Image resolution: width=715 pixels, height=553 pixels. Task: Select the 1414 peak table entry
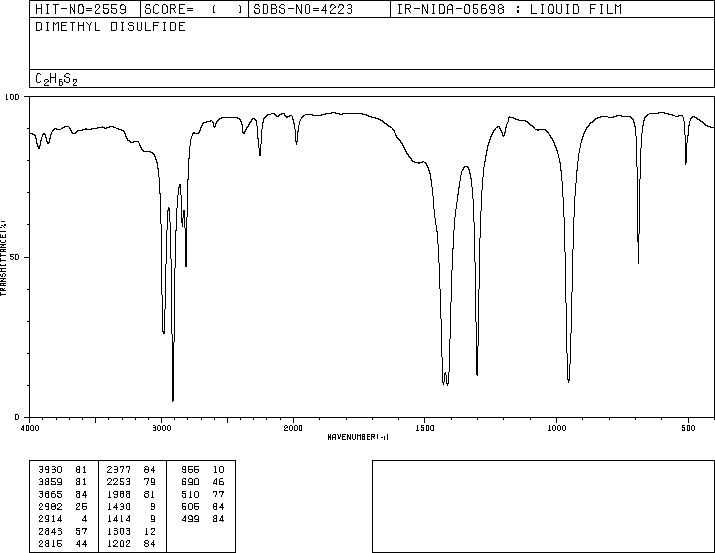point(119,519)
